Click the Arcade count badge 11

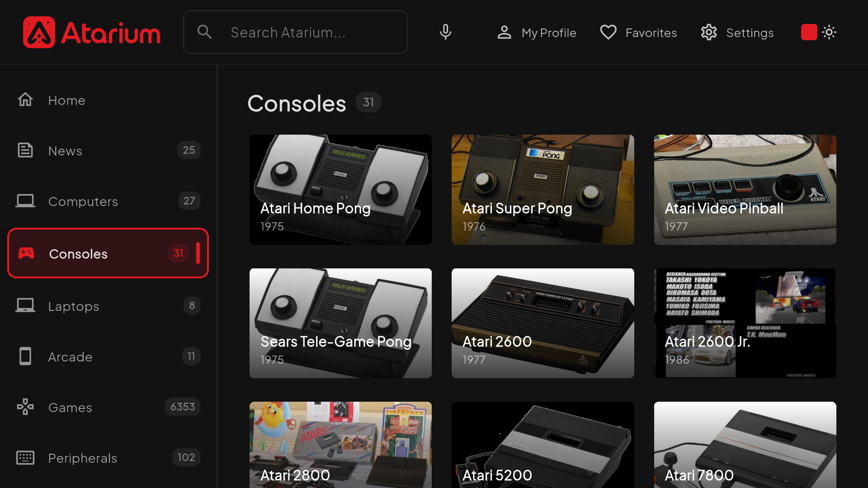[x=191, y=356]
